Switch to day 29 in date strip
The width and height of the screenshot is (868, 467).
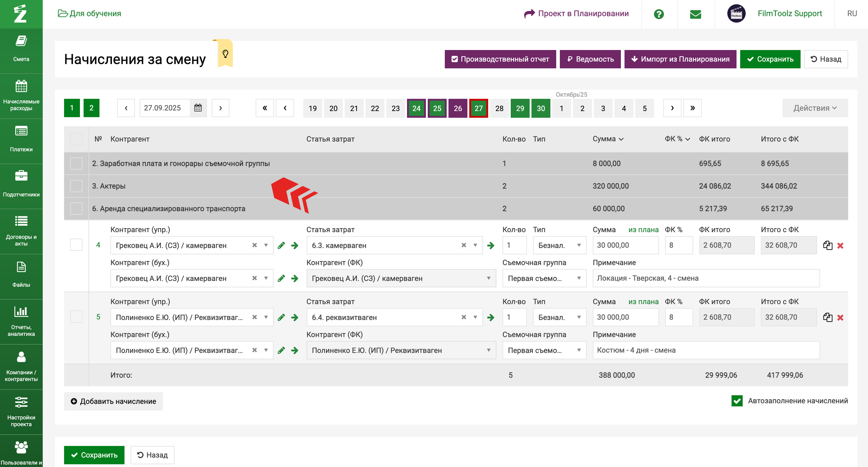pos(520,109)
